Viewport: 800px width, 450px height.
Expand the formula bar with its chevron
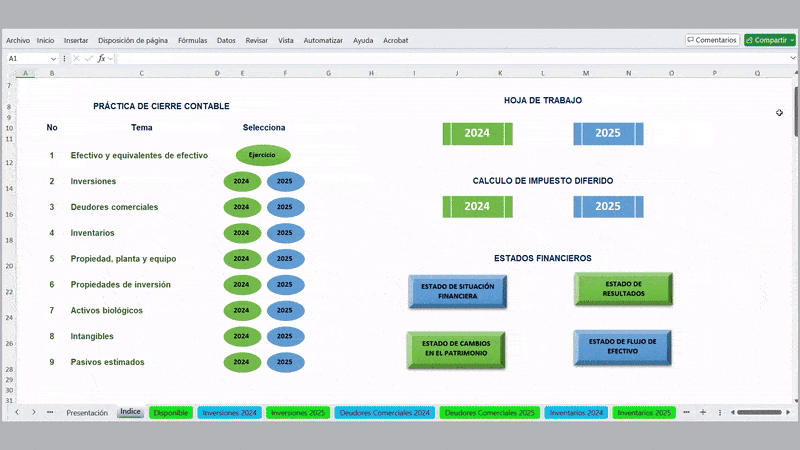coord(793,59)
